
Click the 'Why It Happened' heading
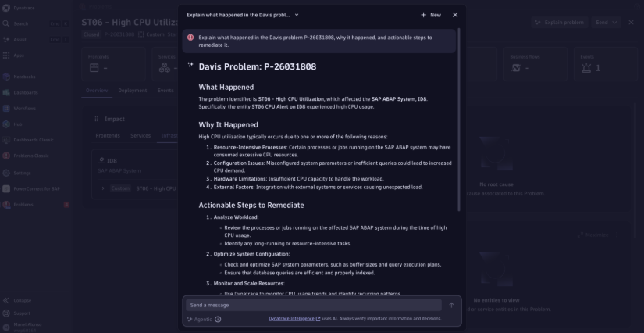pyautogui.click(x=229, y=124)
